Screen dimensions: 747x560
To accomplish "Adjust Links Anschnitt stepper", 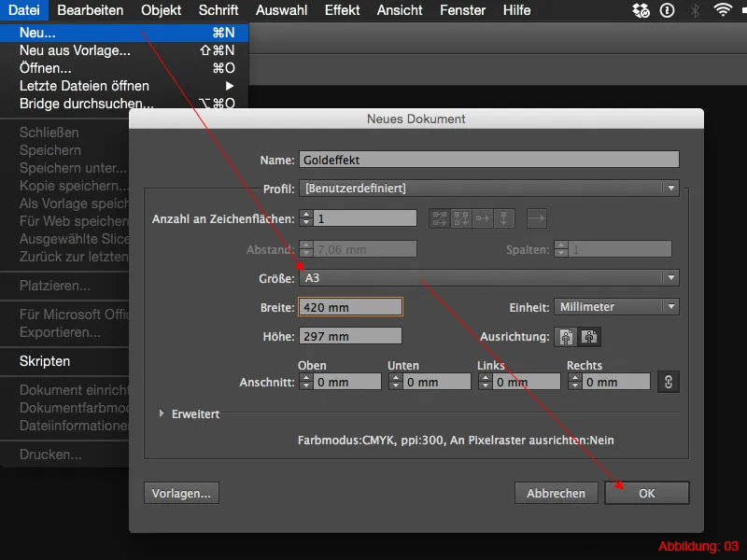I will point(485,382).
